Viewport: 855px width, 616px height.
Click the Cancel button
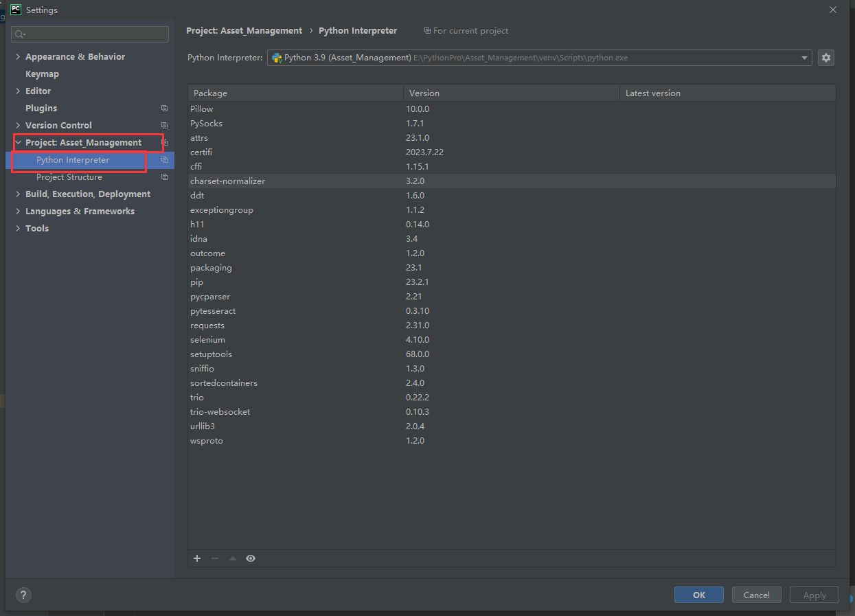point(757,595)
